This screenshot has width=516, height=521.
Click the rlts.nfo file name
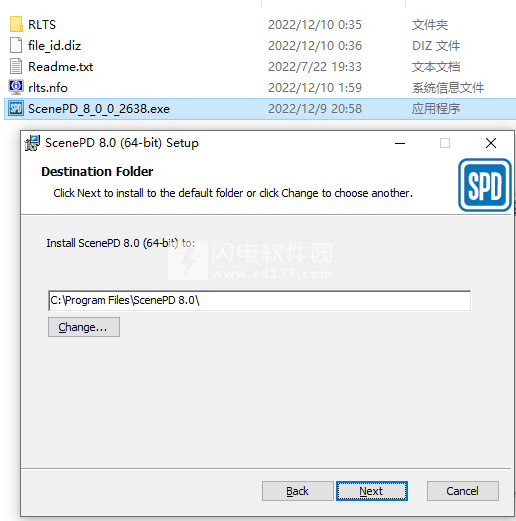click(48, 88)
